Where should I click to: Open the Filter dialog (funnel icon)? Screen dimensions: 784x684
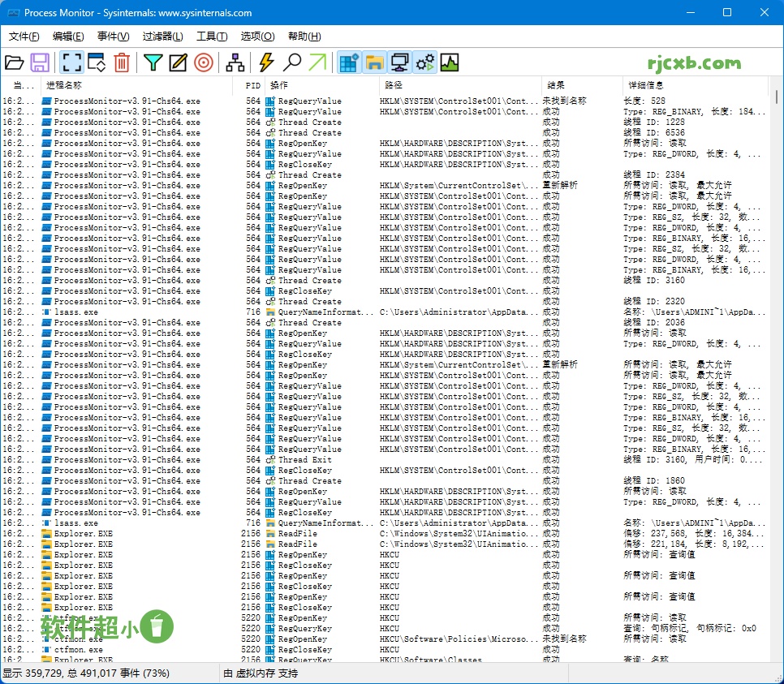pyautogui.click(x=153, y=62)
